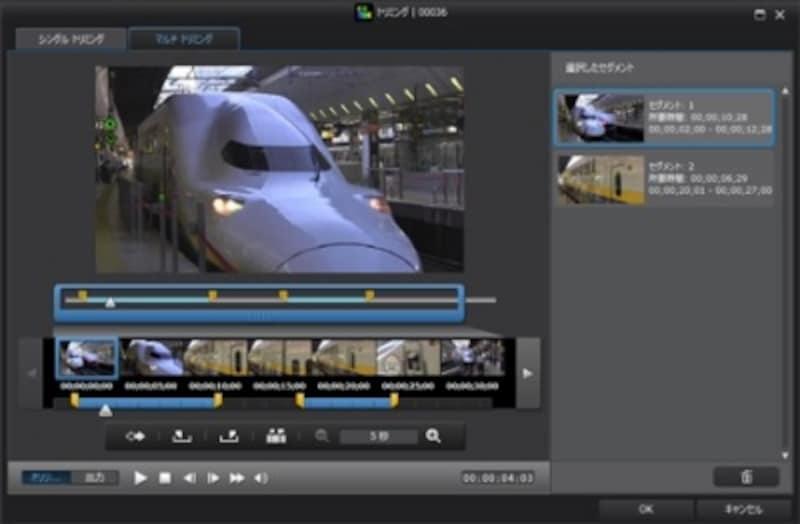Click first segment start marker under filmstrip
Viewport: 800px width, 524px height.
[74, 401]
